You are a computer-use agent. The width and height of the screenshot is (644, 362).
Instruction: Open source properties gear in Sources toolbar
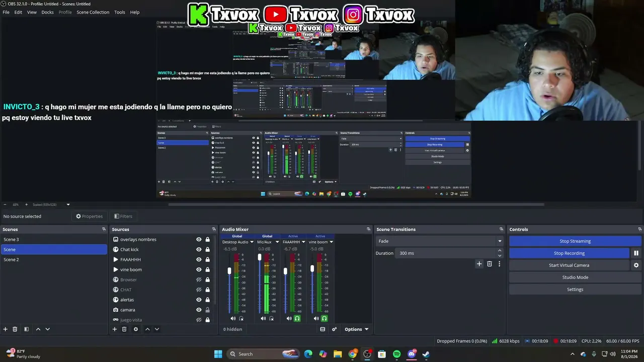[x=135, y=329]
